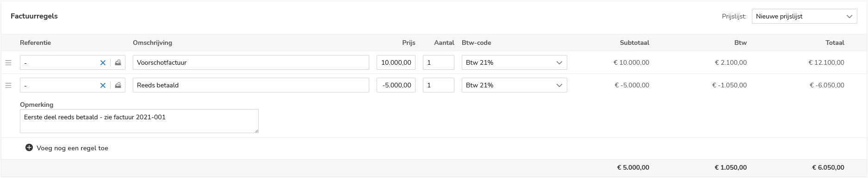Click in the Opmerking text area
This screenshot has width=868, height=178.
tap(139, 121)
